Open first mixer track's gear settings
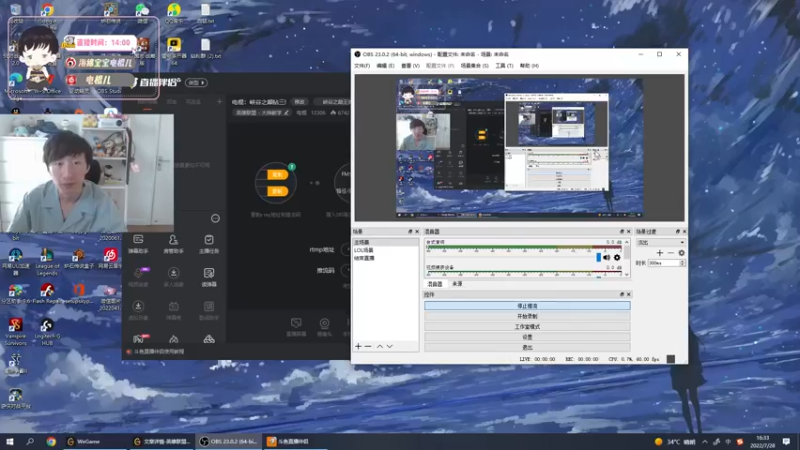 (617, 258)
